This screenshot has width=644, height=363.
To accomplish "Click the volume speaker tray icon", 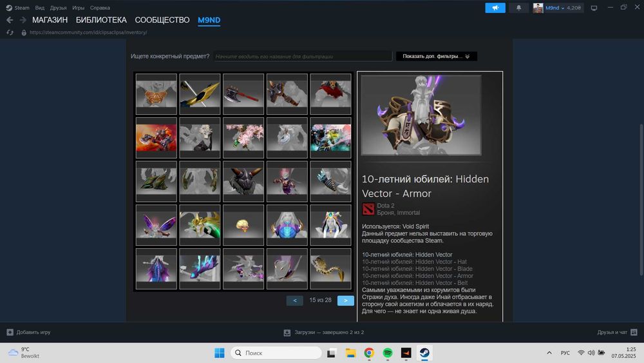I will pyautogui.click(x=591, y=353).
